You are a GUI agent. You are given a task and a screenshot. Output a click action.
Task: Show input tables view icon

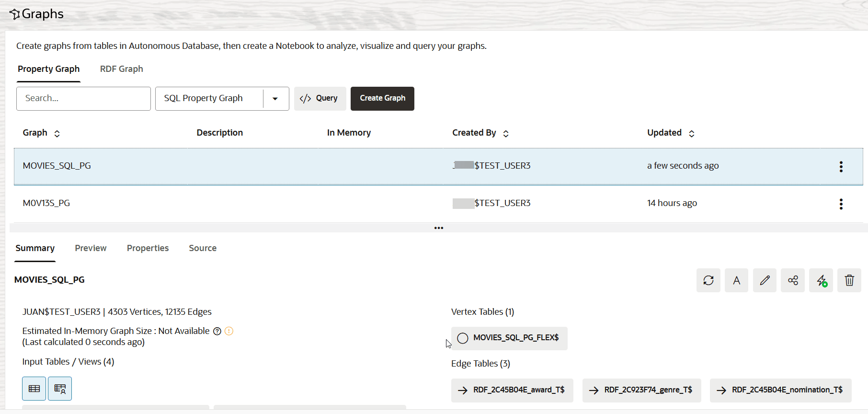pyautogui.click(x=34, y=389)
